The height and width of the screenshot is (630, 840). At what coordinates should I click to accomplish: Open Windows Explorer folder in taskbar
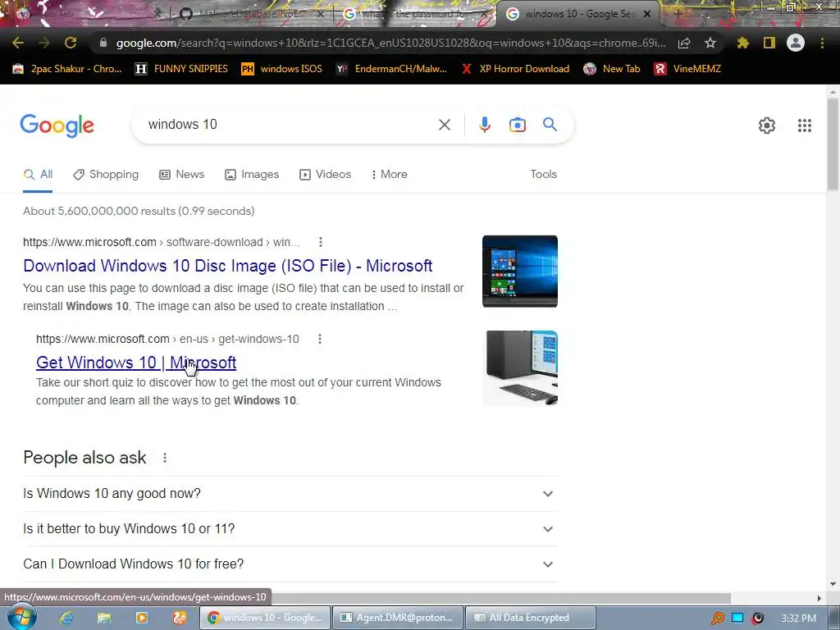pos(103,618)
